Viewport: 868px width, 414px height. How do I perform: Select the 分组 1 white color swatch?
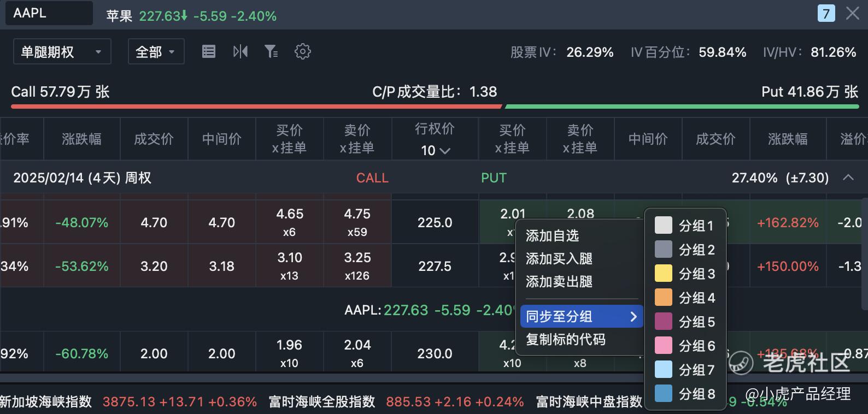coord(663,225)
